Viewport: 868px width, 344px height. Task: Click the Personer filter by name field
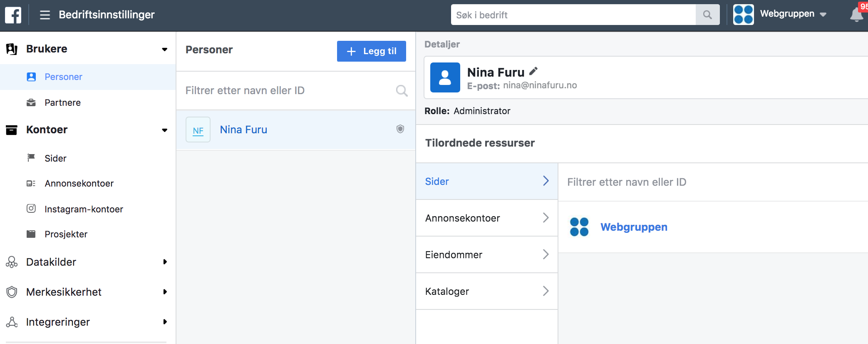click(296, 90)
